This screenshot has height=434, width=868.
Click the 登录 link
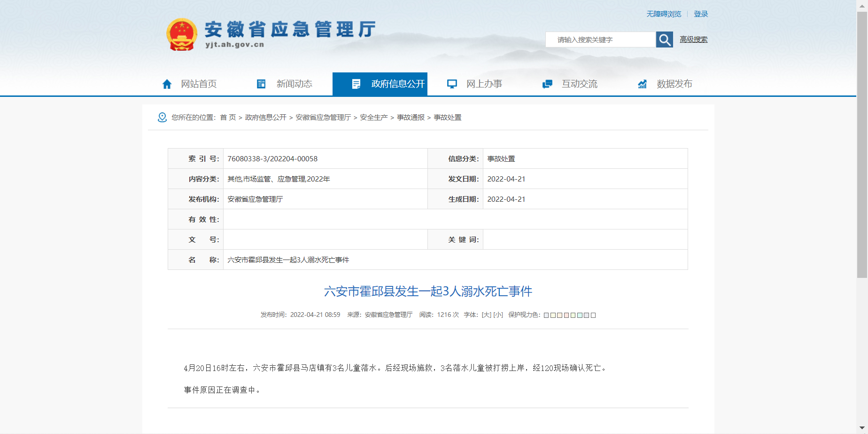coord(701,14)
